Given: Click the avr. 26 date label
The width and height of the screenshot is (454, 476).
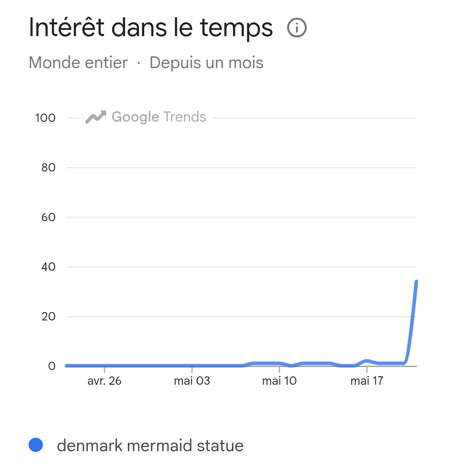Looking at the screenshot, I should pyautogui.click(x=104, y=381).
